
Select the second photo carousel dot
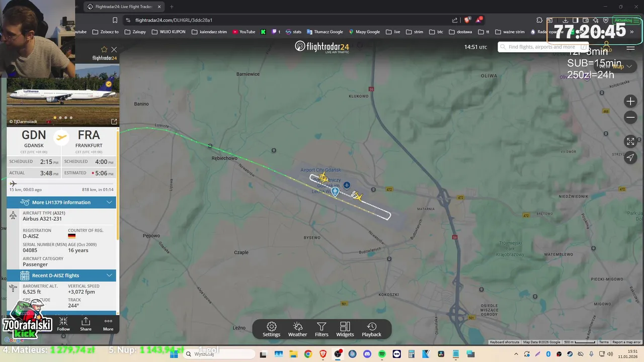60,118
